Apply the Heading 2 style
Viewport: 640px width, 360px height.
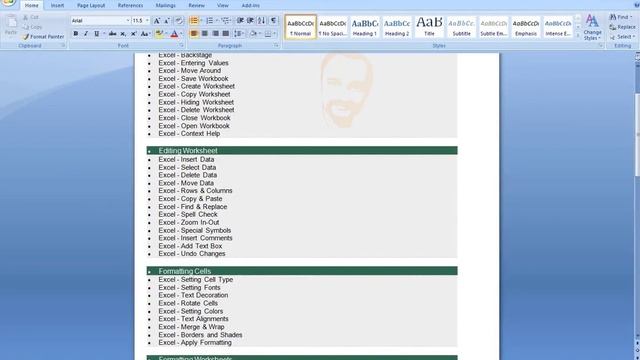[397, 27]
